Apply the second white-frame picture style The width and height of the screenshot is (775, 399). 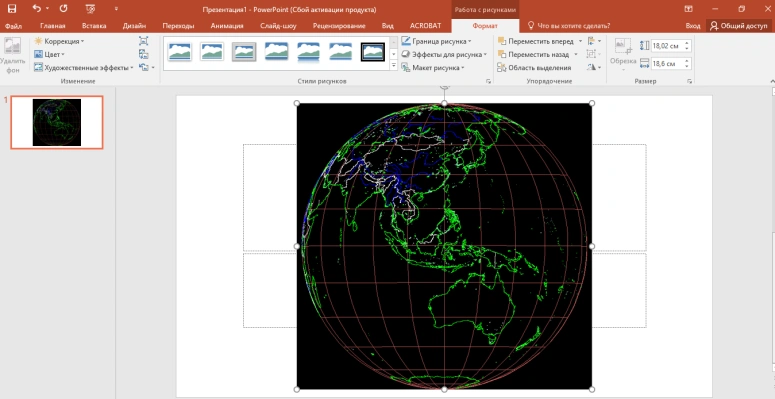pyautogui.click(x=212, y=52)
